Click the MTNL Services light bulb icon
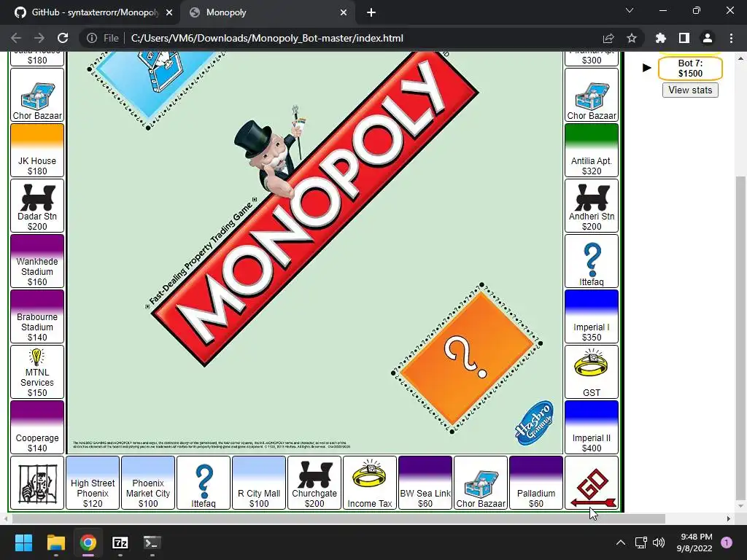 pos(36,357)
